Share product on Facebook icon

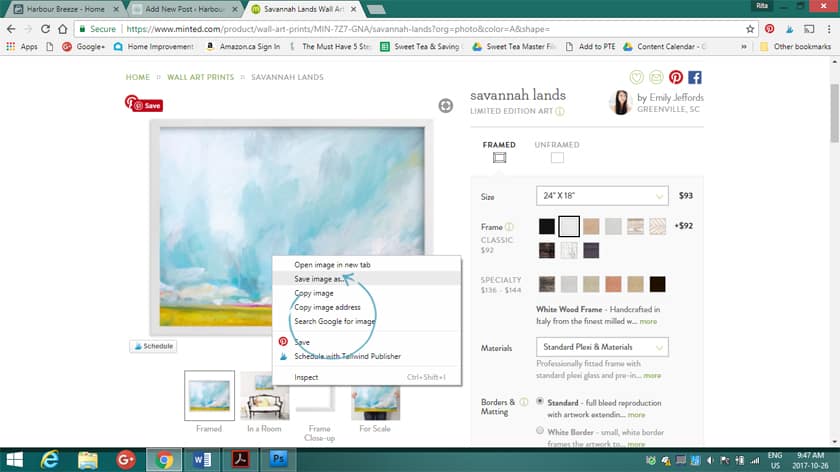[x=695, y=77]
